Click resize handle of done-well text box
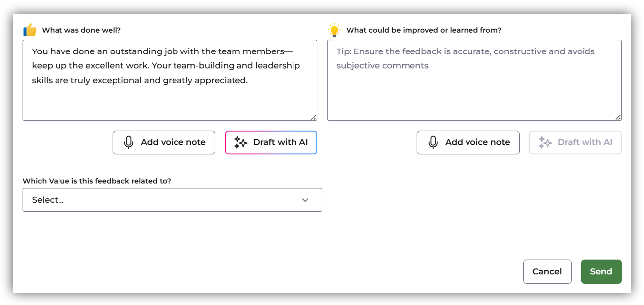This screenshot has width=644, height=305. (314, 117)
